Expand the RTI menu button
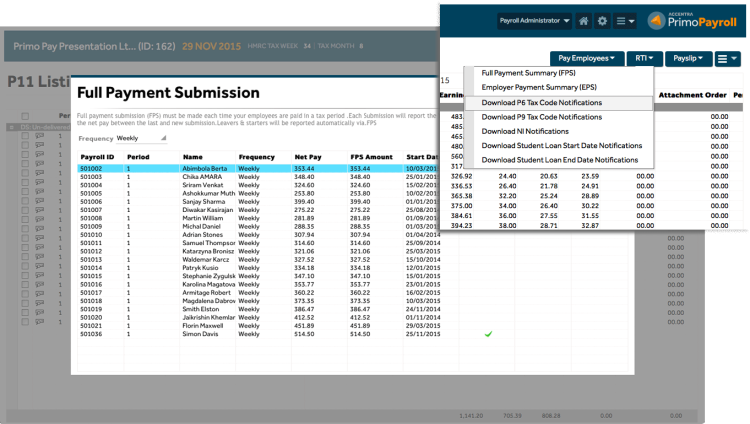 [x=644, y=58]
